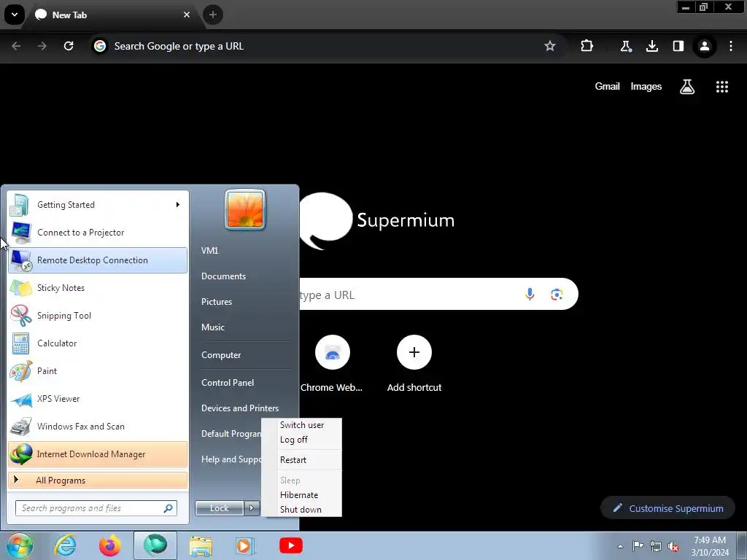Choose Restart in the power menu
Image resolution: width=747 pixels, height=560 pixels.
(x=293, y=460)
